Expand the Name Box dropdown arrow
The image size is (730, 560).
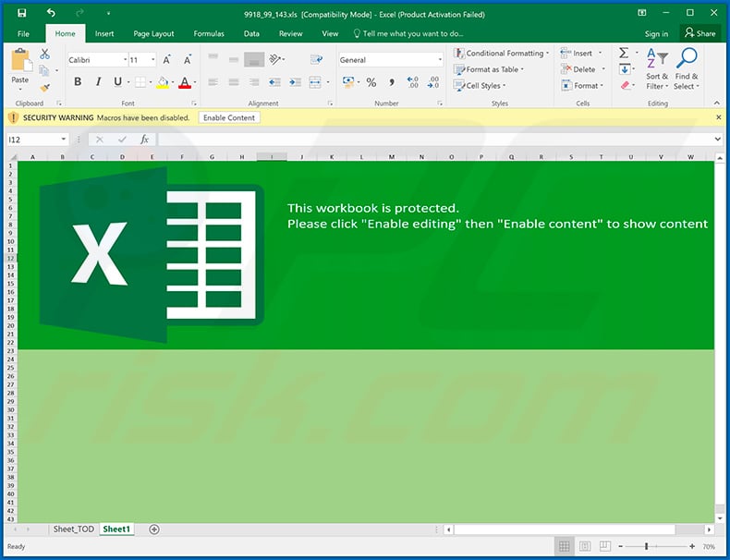[64, 140]
